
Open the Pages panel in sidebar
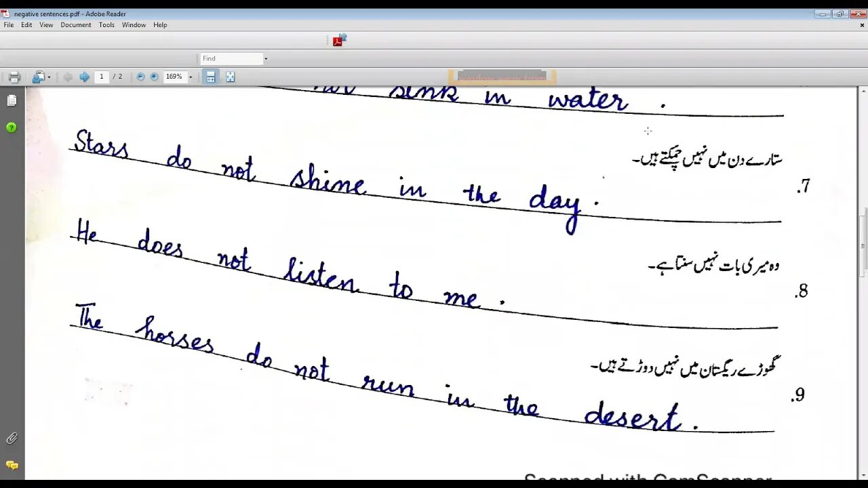(x=12, y=101)
